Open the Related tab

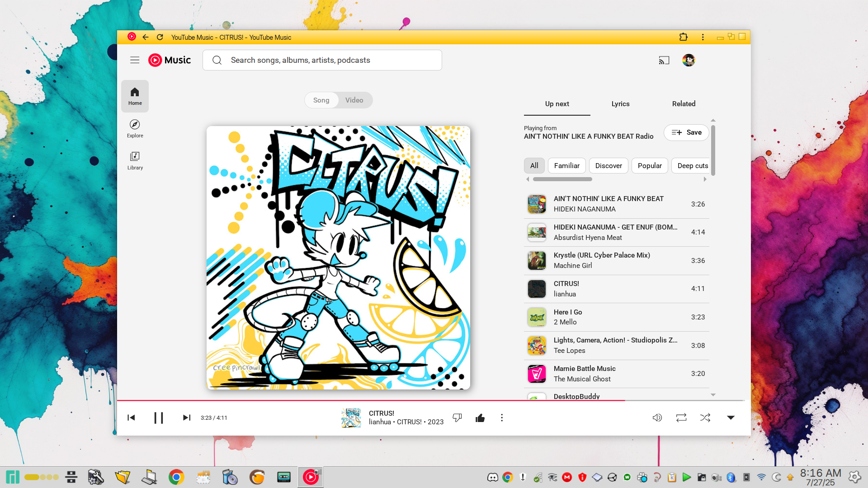[684, 104]
